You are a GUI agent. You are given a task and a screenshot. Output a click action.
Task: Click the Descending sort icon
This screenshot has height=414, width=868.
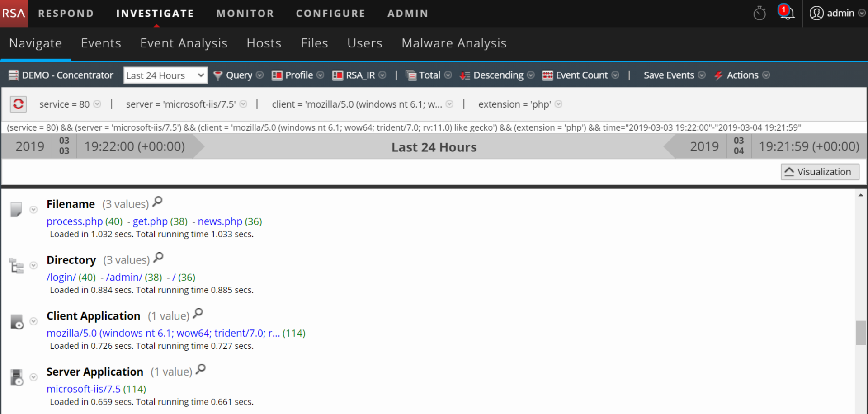pyautogui.click(x=465, y=75)
